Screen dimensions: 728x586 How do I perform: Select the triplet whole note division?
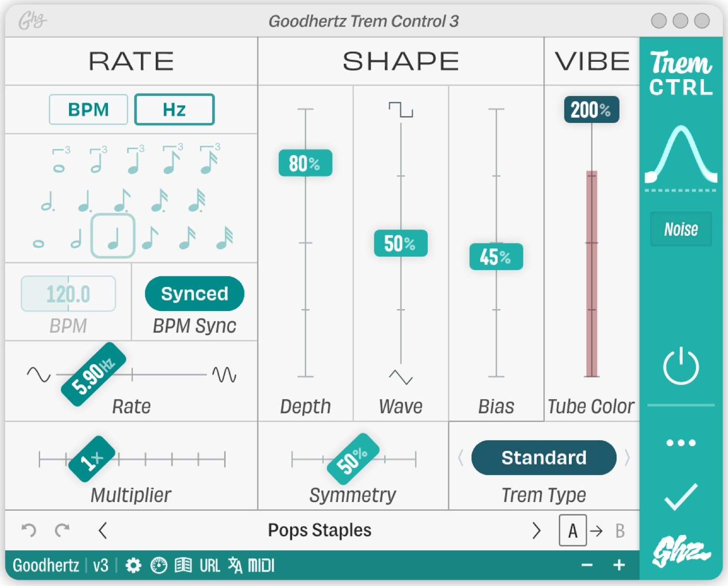[x=60, y=160]
